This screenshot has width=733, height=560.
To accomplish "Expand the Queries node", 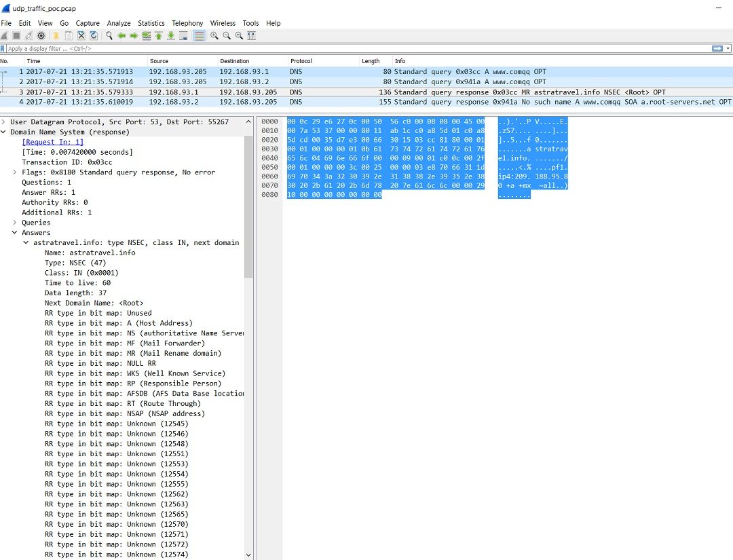I will [x=14, y=223].
